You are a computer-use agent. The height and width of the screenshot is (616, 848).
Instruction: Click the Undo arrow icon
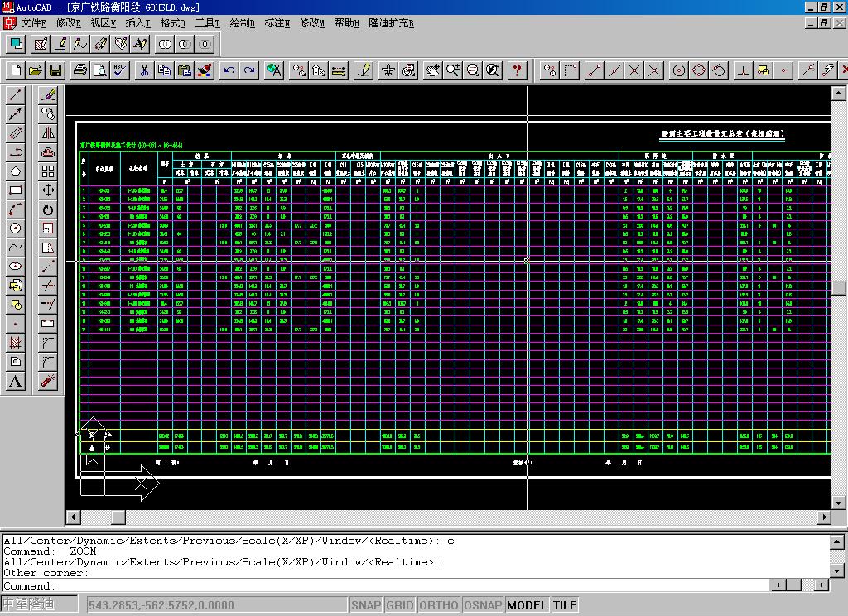[x=230, y=70]
